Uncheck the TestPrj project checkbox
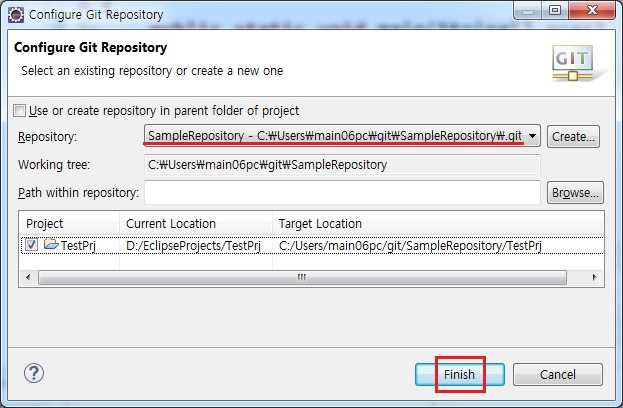The width and height of the screenshot is (623, 408). click(x=31, y=245)
